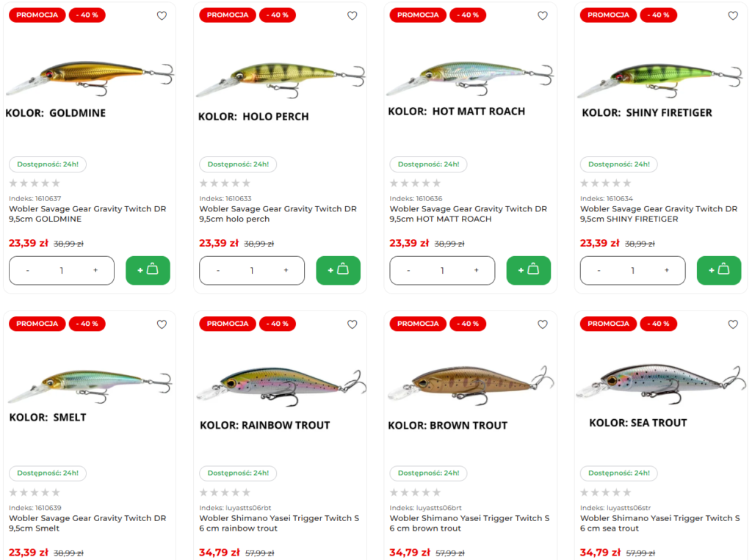The height and width of the screenshot is (560, 752).
Task: Click heart icon on Smelt wobbler card
Action: click(x=162, y=324)
